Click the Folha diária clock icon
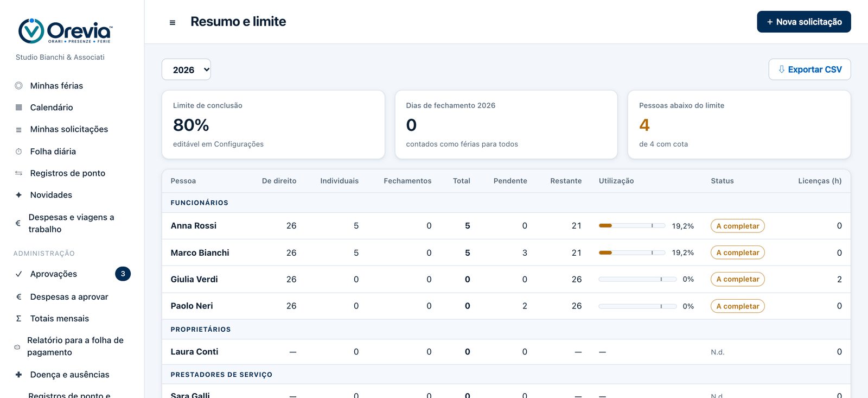 click(x=18, y=151)
